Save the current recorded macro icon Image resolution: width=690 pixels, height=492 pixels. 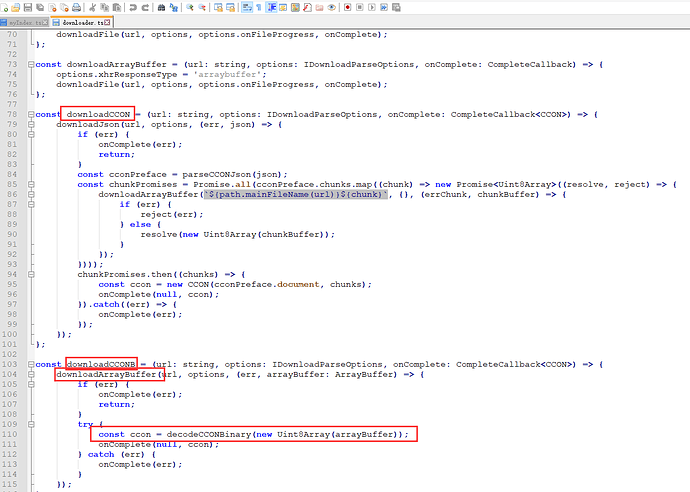coord(396,7)
